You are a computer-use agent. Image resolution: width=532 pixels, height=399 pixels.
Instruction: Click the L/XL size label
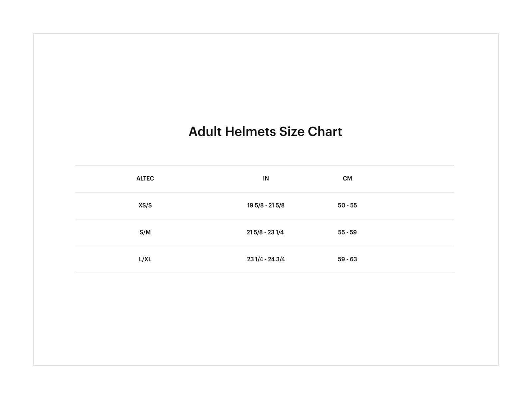[x=145, y=259]
